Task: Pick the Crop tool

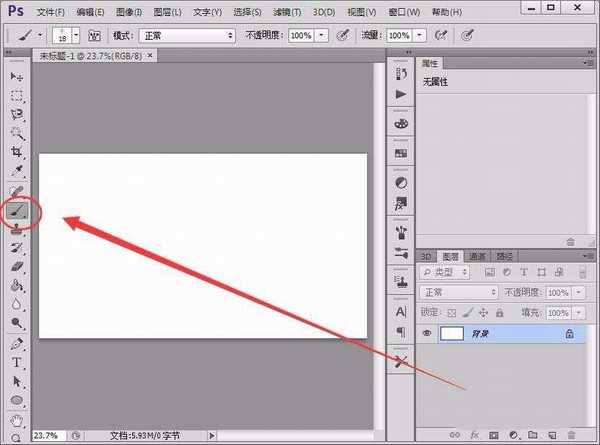Action: (17, 152)
